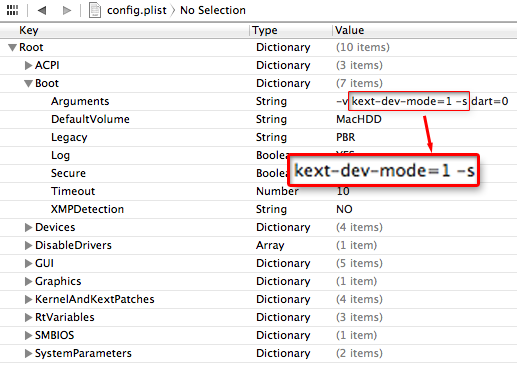Expand the RtVariables dictionary
Viewport: 517px width, 369px height.
28,317
